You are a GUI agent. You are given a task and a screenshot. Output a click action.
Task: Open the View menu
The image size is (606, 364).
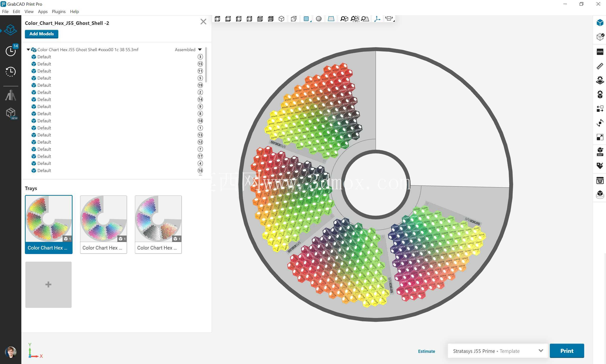[29, 12]
